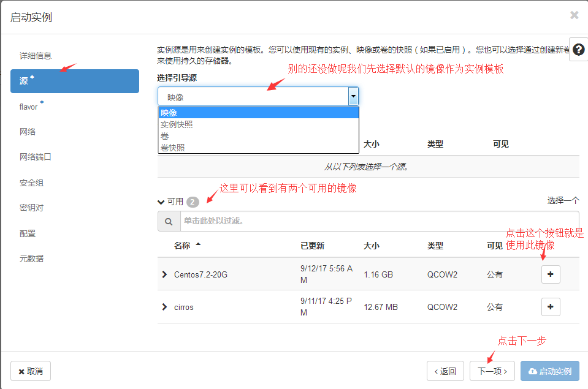Click the help question mark icon
Screen dimensions: 588x389
[x=578, y=50]
